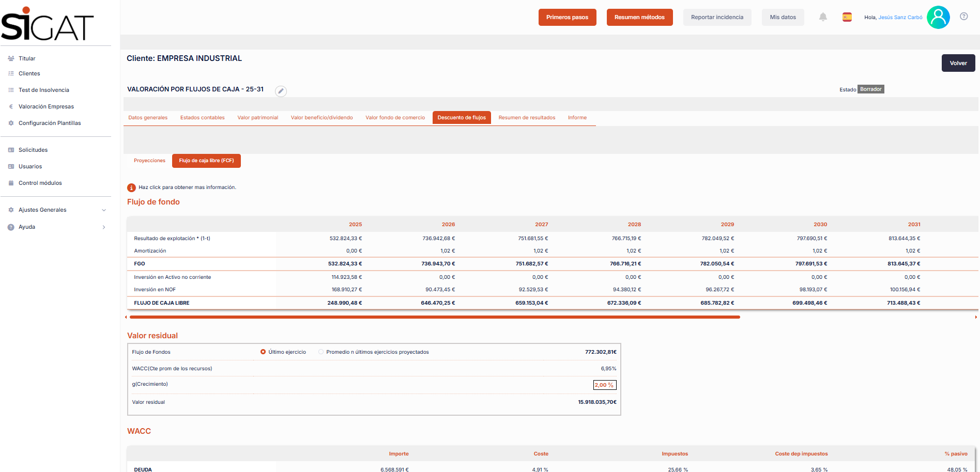Screen dimensions: 980x472
Task: Click the red information icon above Flujo de fondo
Action: 131,187
